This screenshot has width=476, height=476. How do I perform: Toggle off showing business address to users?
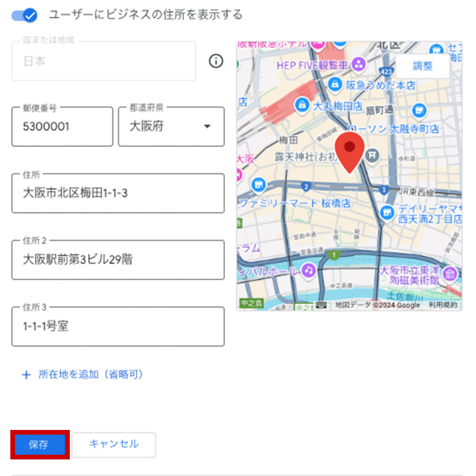coord(24,15)
